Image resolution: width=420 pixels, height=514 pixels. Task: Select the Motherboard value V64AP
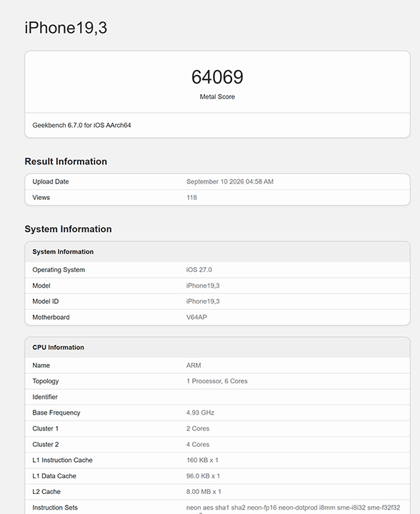196,317
